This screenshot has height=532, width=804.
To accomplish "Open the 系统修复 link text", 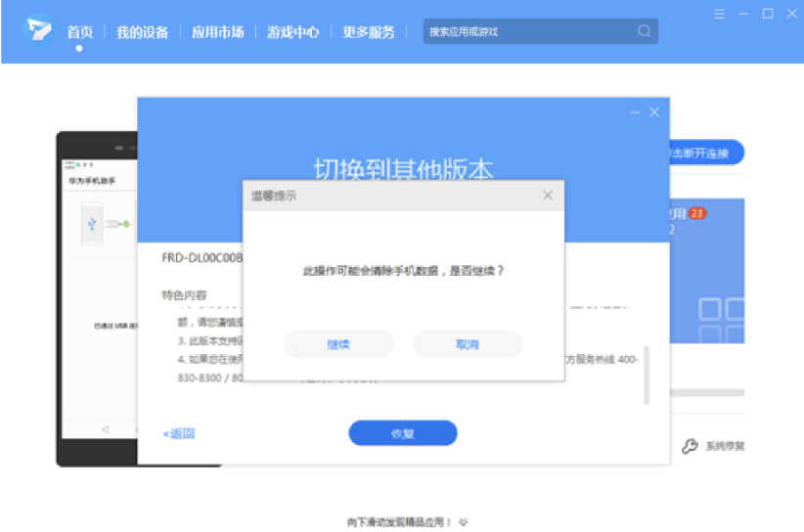I will coord(725,446).
